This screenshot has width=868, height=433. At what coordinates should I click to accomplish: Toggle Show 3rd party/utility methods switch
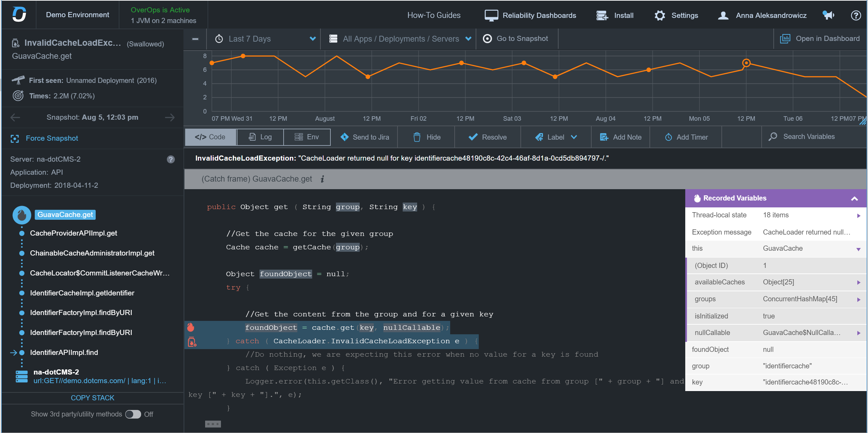tap(133, 414)
